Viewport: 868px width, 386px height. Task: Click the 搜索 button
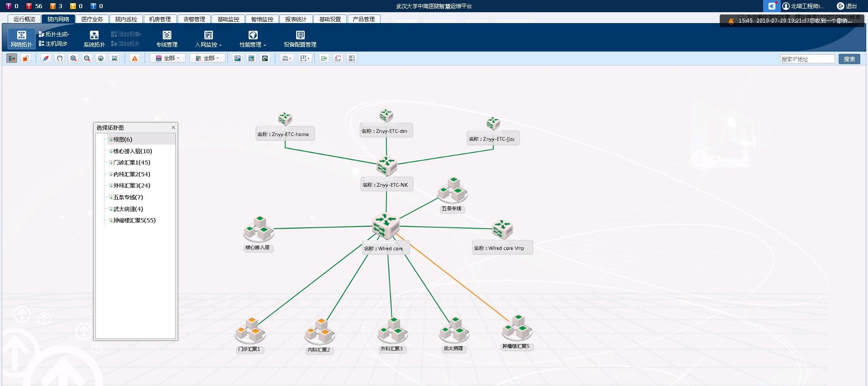click(849, 59)
